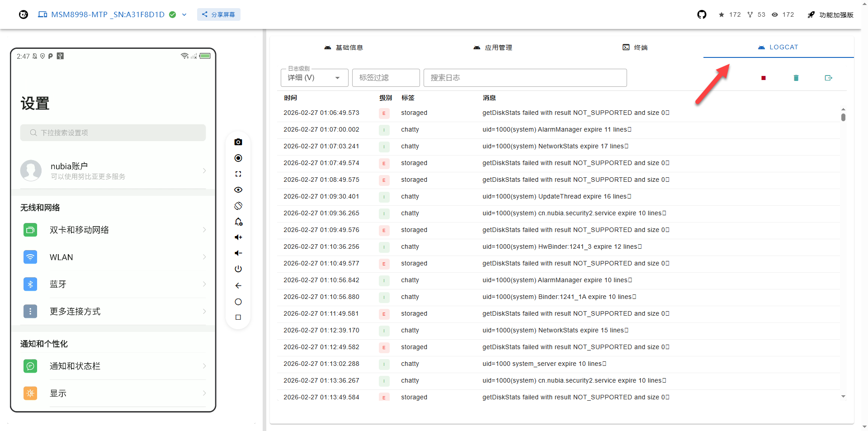Stop logcat capture with red square
The width and height of the screenshot is (868, 431).
763,78
